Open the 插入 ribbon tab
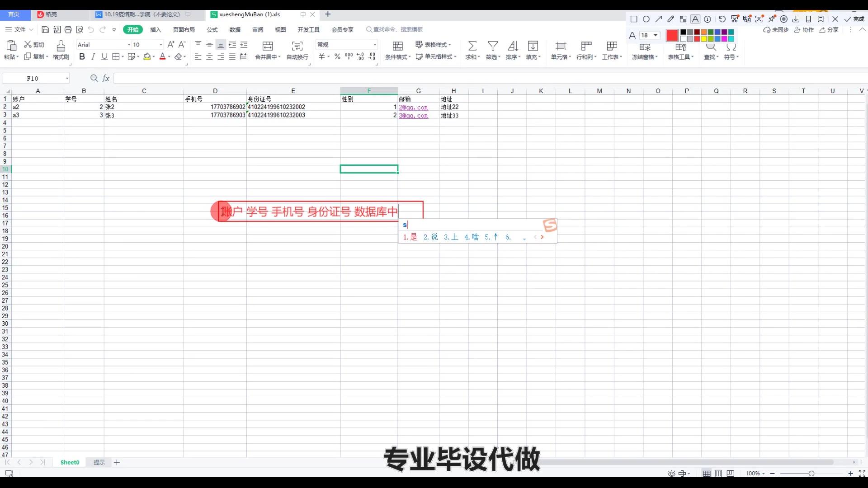The width and height of the screenshot is (868, 488). [156, 29]
